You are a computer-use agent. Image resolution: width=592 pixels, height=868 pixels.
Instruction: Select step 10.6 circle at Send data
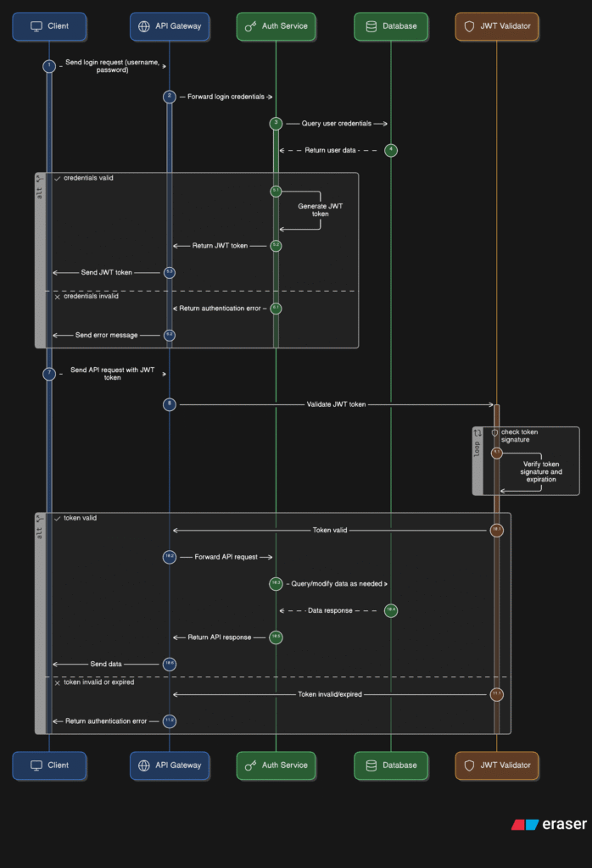click(x=170, y=664)
